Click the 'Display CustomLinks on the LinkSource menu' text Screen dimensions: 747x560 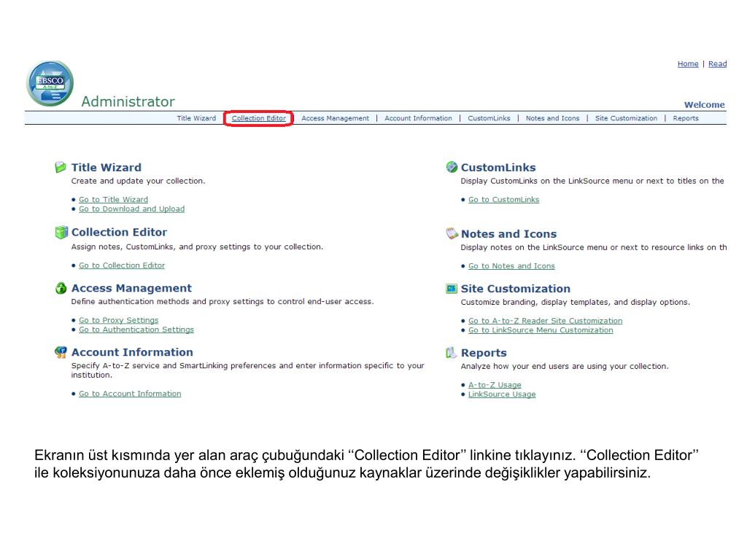point(592,181)
